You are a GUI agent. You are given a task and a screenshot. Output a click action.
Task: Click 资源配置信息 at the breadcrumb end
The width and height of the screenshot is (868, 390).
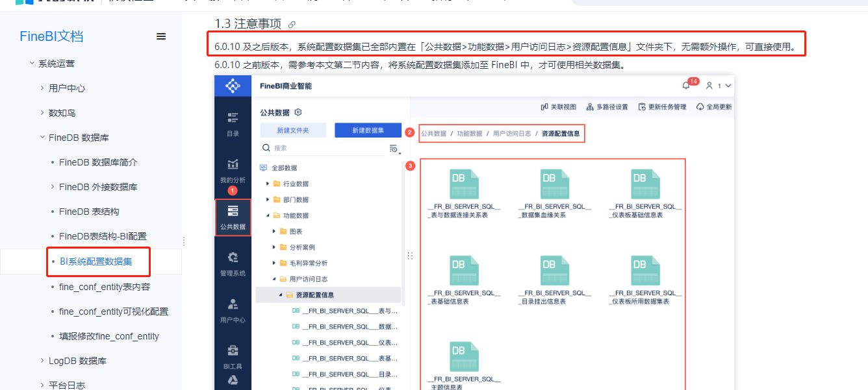561,133
